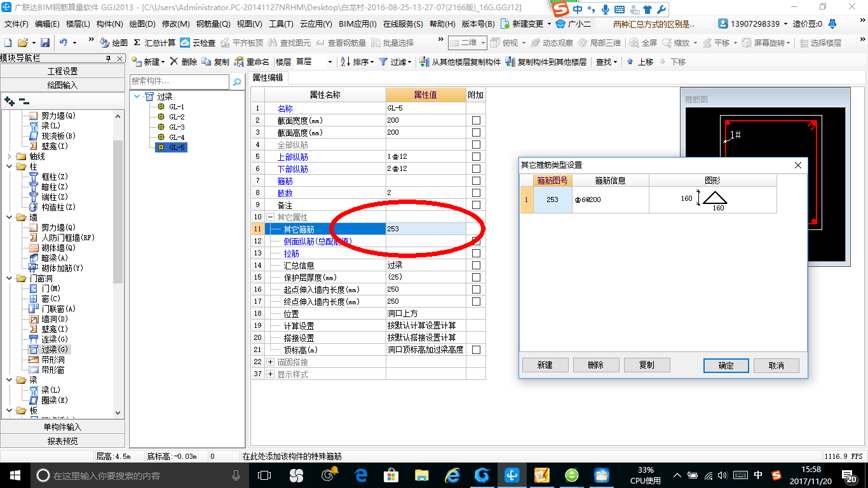Start 云检查 cloud check
This screenshot has height=488, width=868.
coord(198,43)
